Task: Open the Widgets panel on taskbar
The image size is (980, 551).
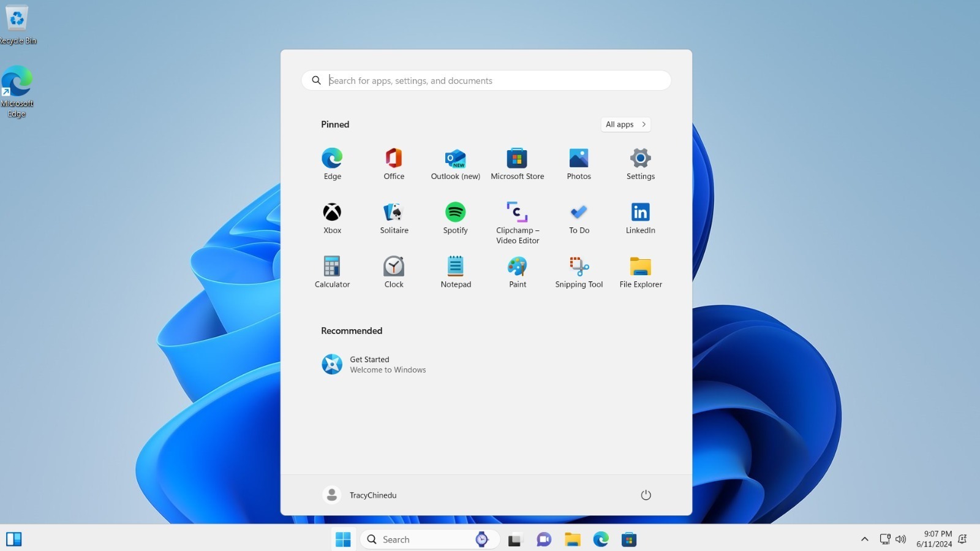Action: tap(14, 539)
